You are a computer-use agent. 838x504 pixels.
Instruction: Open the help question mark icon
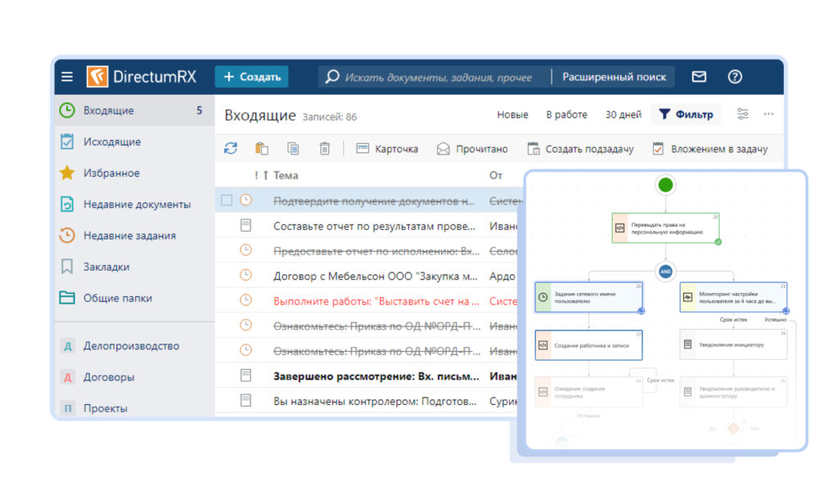tap(735, 76)
